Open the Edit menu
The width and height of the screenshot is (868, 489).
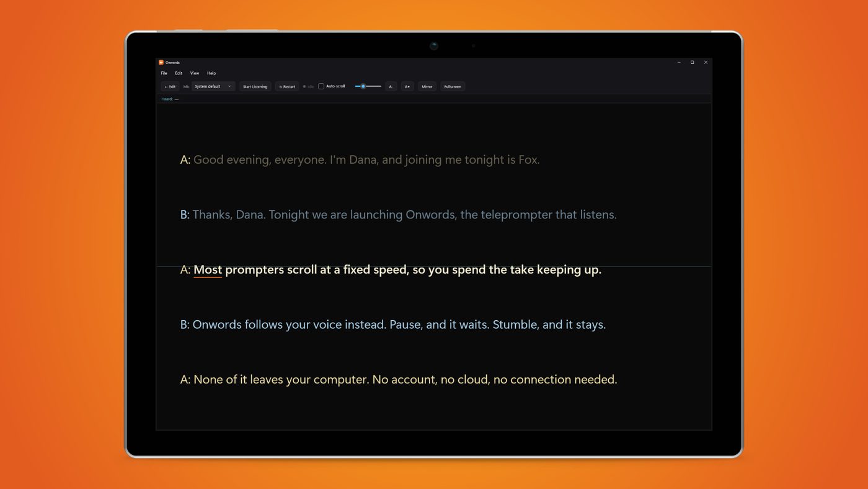point(179,73)
